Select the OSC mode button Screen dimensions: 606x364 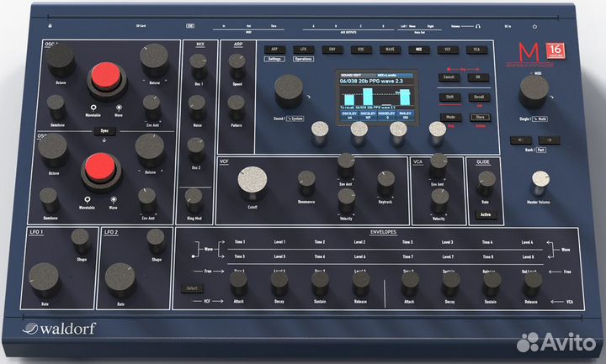(x=361, y=50)
